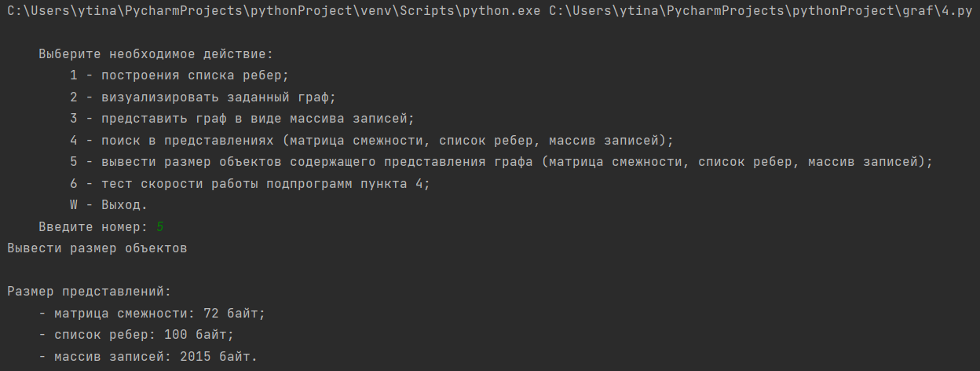Click the value 2015 in last line
Viewport: 980px width, 371px height.
(x=196, y=356)
